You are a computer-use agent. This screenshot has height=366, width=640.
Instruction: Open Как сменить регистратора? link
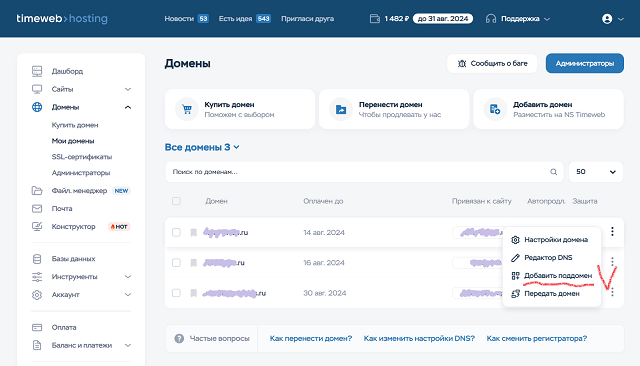(x=536, y=338)
